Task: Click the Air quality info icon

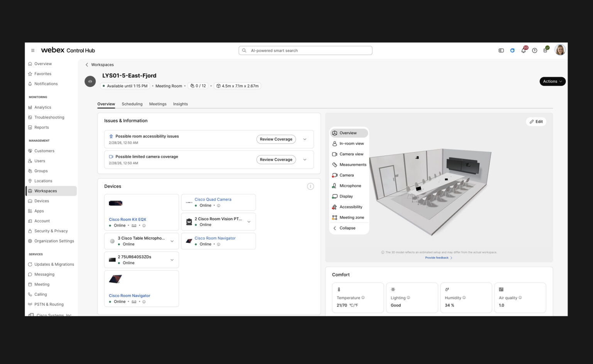Action: click(520, 298)
